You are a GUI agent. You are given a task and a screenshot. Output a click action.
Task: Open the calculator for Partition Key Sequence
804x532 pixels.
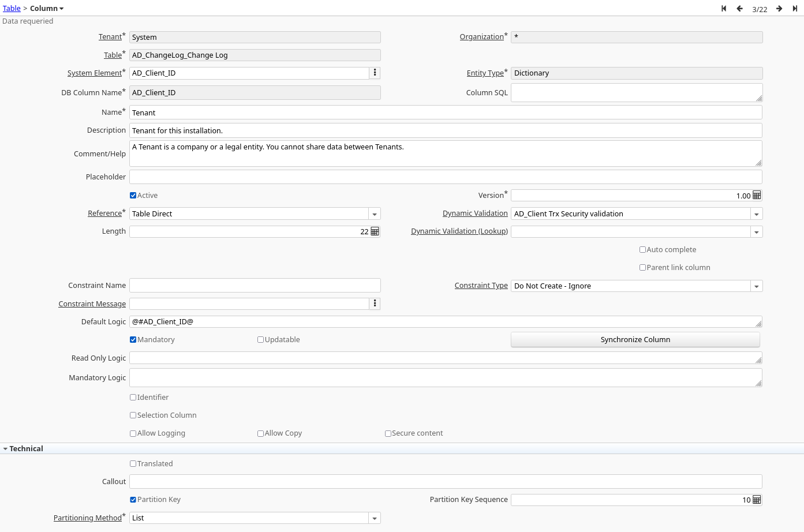757,500
